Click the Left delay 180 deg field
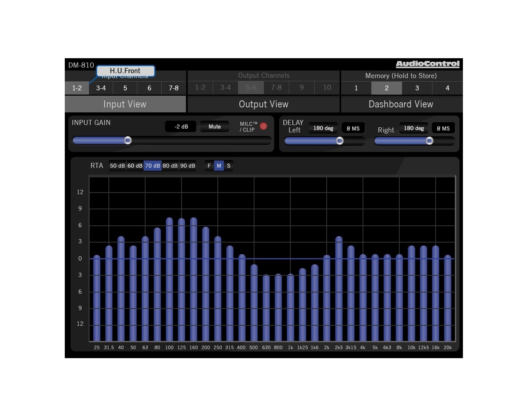Viewport: 532px width, 414px height. [323, 128]
